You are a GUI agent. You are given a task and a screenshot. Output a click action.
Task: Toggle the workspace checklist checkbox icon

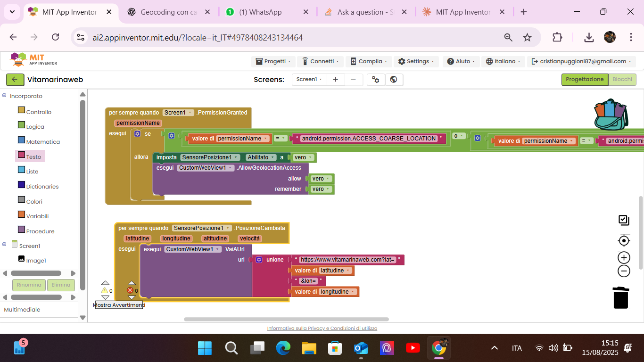(x=624, y=220)
